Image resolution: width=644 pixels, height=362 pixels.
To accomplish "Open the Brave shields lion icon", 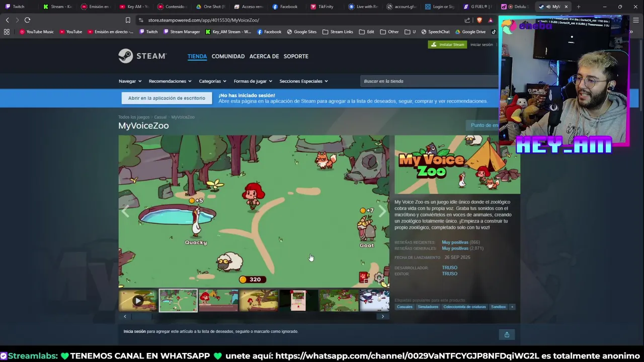I will click(x=479, y=20).
